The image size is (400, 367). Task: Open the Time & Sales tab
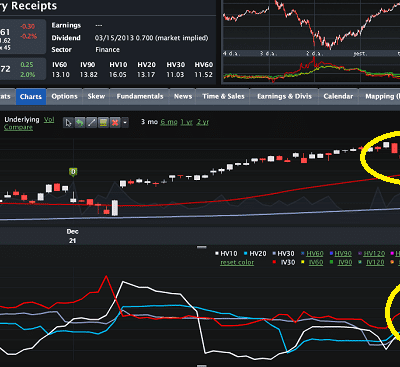(223, 97)
